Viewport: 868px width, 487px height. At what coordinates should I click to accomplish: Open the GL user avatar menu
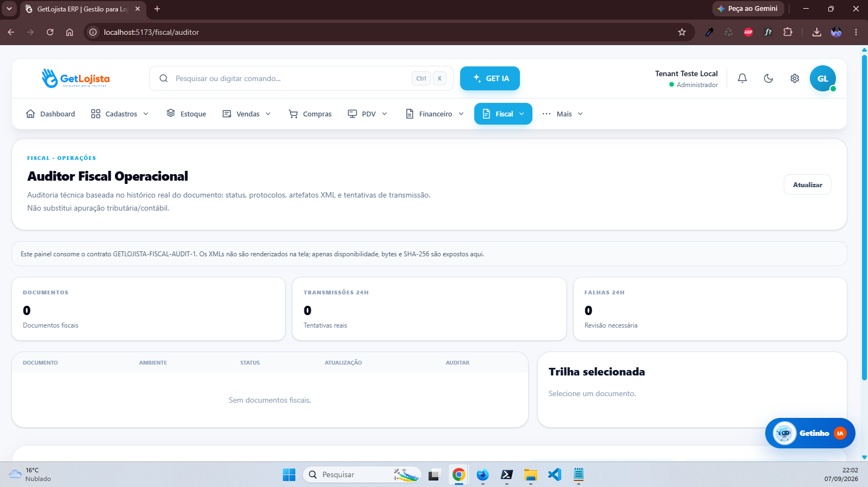[x=822, y=78]
